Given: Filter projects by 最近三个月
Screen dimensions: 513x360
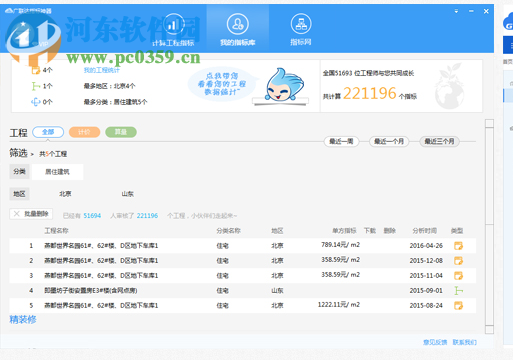Looking at the screenshot, I should (x=439, y=142).
